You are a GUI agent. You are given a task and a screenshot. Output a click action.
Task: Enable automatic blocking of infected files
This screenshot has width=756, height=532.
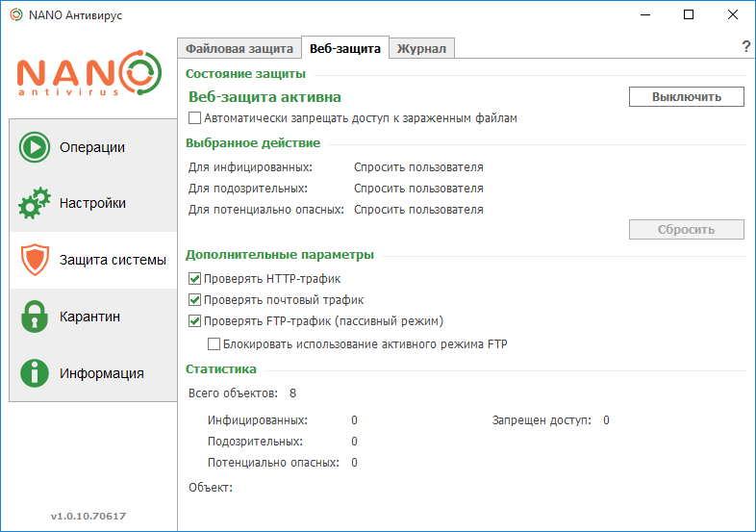pyautogui.click(x=195, y=118)
